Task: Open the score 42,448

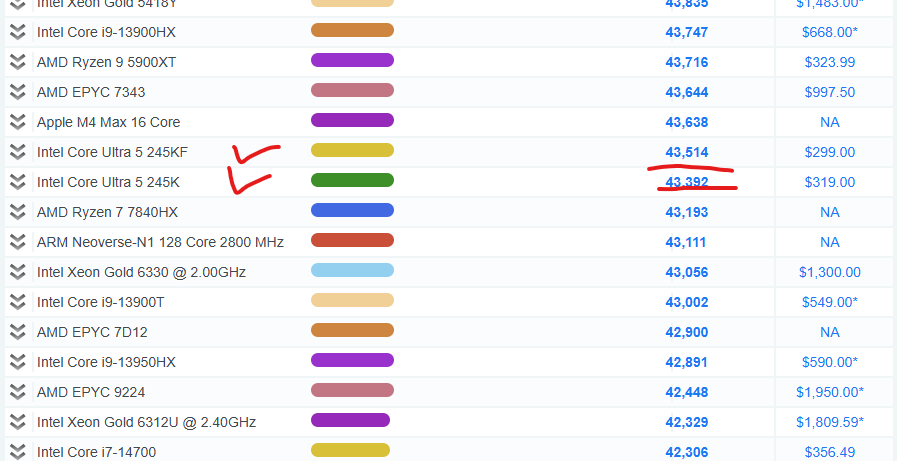Action: pyautogui.click(x=686, y=393)
